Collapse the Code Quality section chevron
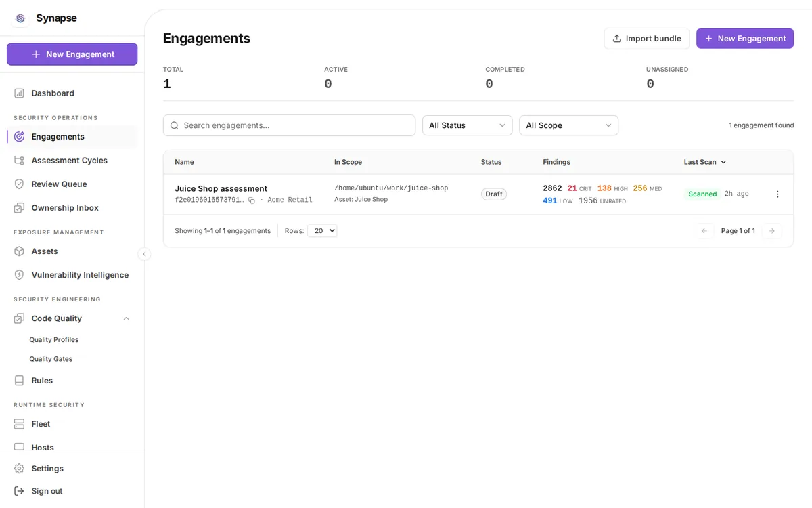The image size is (812, 508). 126,318
